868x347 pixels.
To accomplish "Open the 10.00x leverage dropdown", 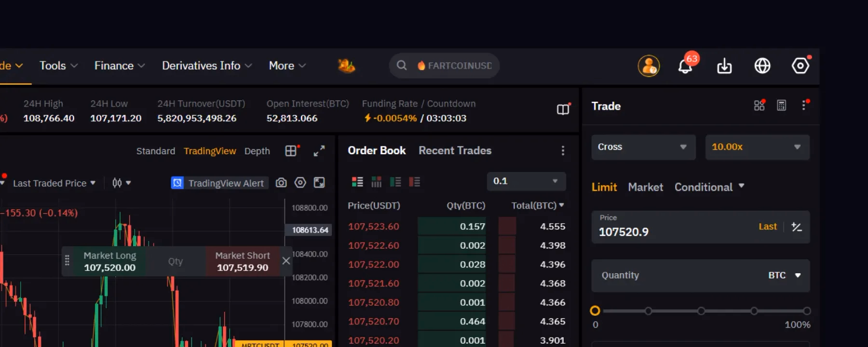I will click(757, 147).
